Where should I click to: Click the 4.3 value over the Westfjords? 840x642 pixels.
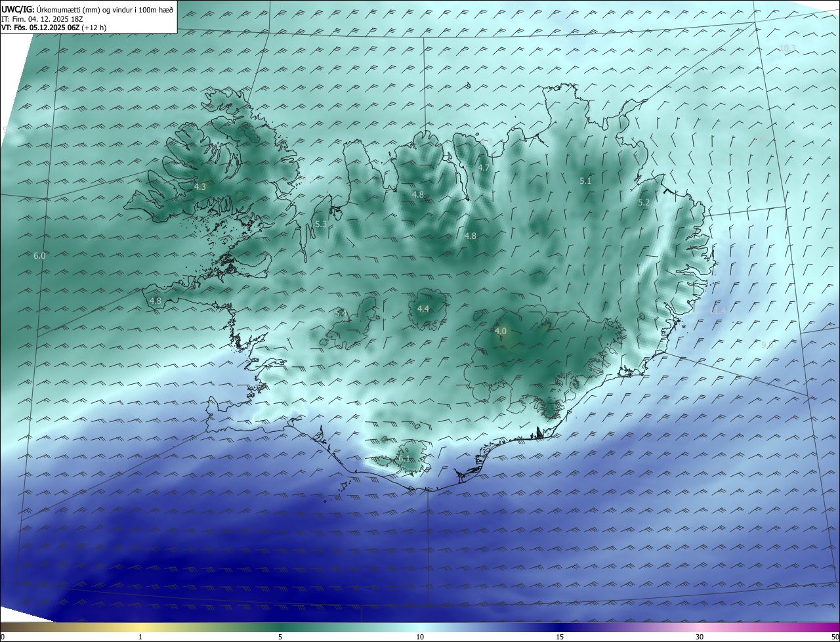pyautogui.click(x=200, y=187)
